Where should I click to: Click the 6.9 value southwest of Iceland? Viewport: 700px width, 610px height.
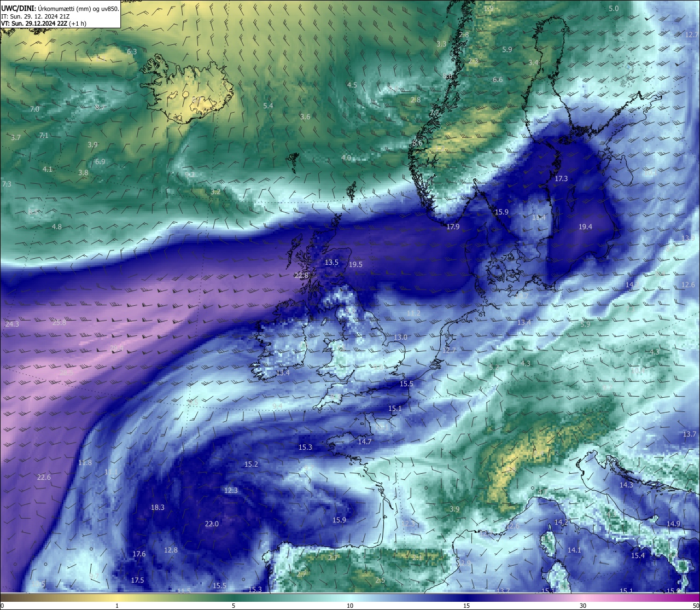[x=100, y=161]
